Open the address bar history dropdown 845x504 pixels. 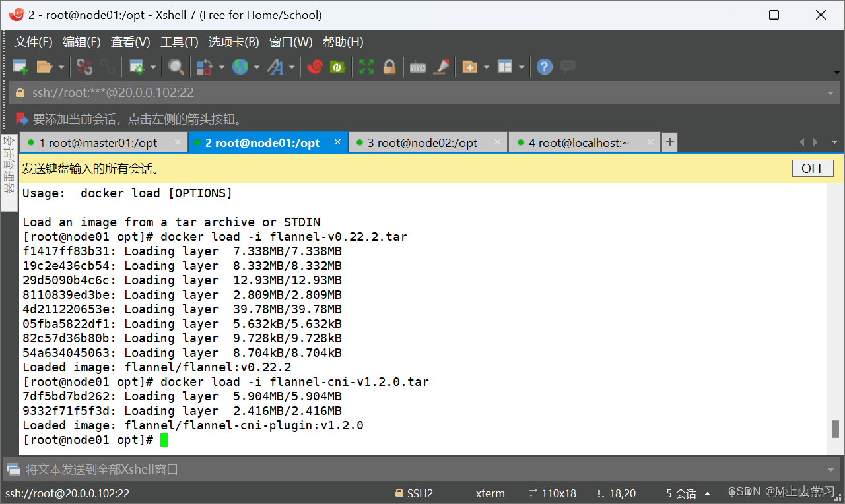point(830,93)
